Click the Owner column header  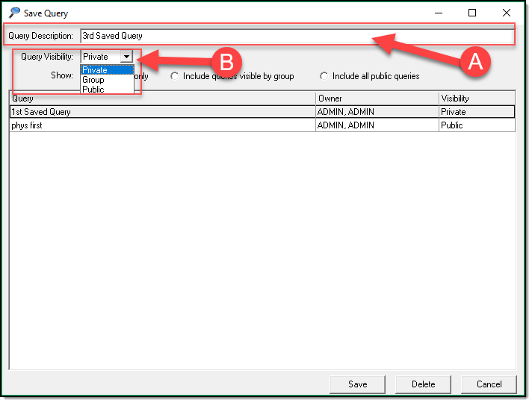pos(377,99)
